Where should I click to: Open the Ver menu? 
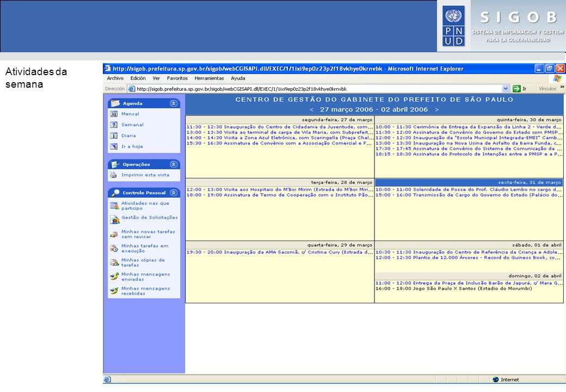(156, 78)
